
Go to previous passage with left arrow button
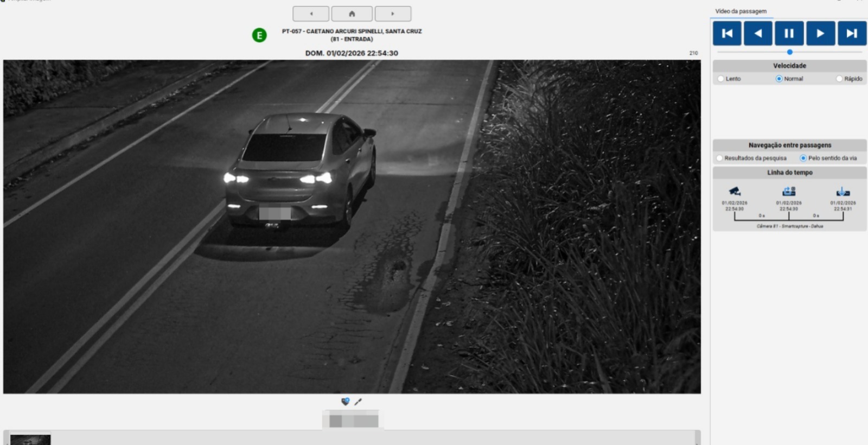pos(311,14)
